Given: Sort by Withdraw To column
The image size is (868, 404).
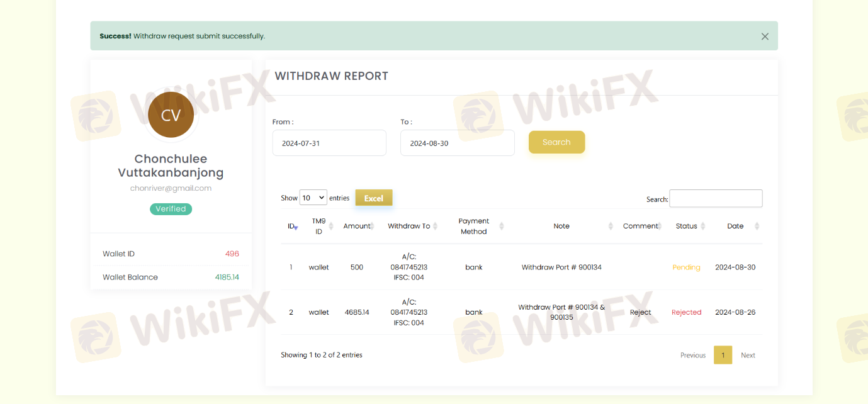Looking at the screenshot, I should point(409,227).
